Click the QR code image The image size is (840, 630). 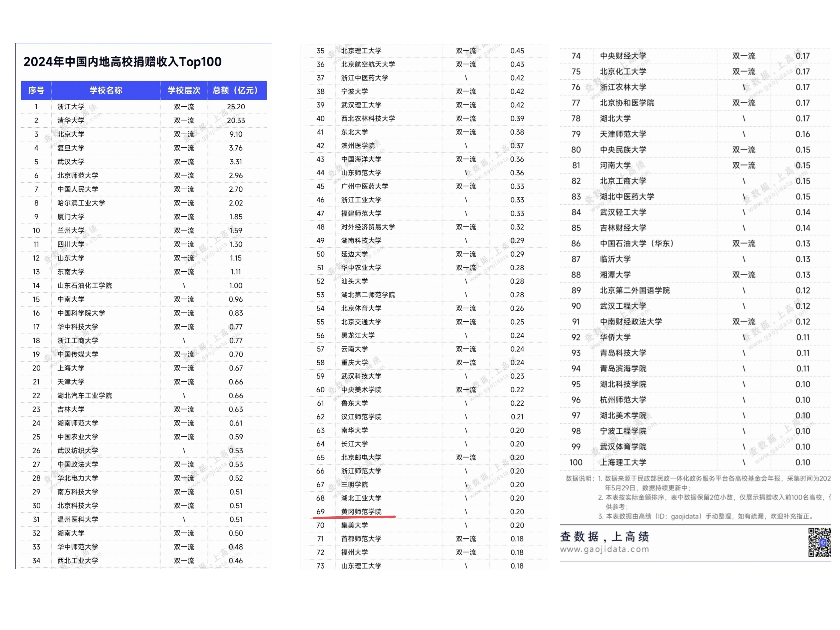coord(819,542)
